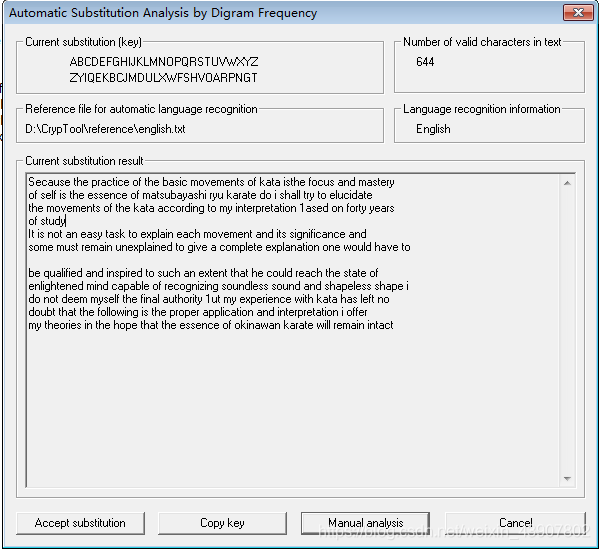Click the line 'some must remain unexplained'
This screenshot has width=600, height=550.
[x=219, y=247]
